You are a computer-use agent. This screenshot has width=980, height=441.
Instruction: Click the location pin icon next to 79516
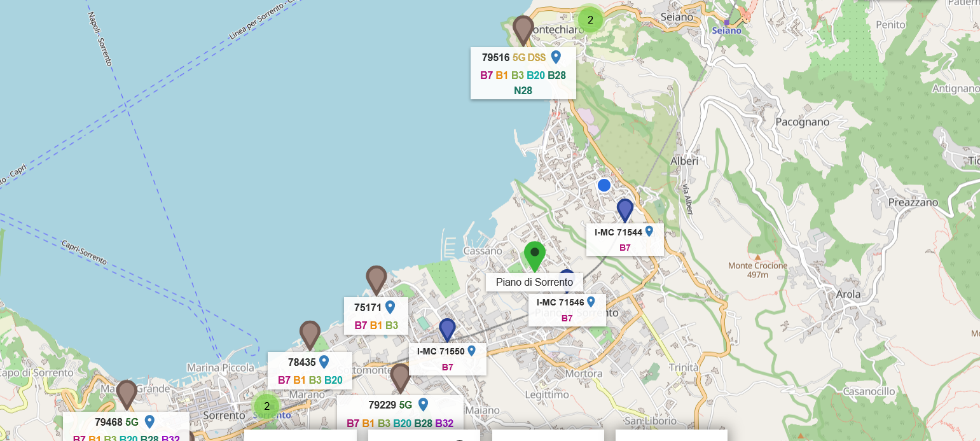pyautogui.click(x=556, y=57)
